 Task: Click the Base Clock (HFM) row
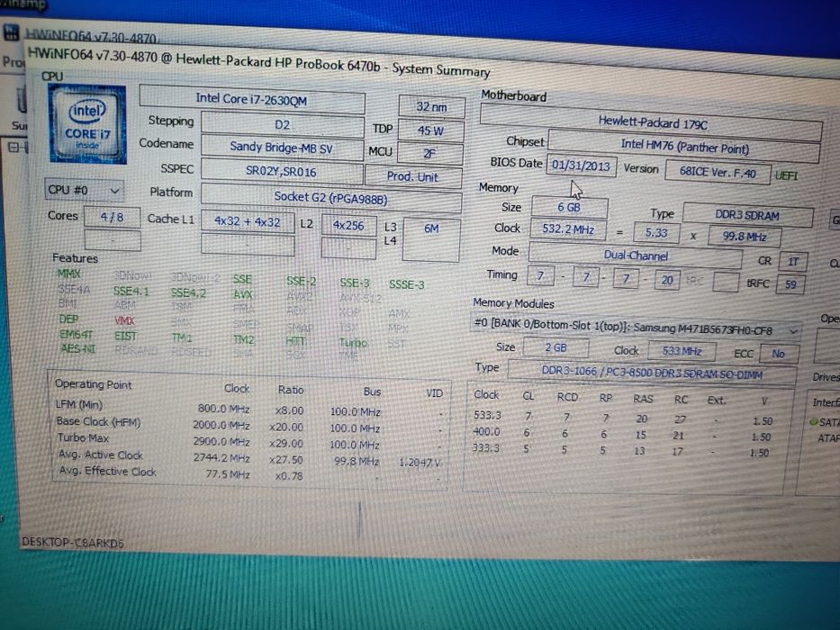(249, 425)
